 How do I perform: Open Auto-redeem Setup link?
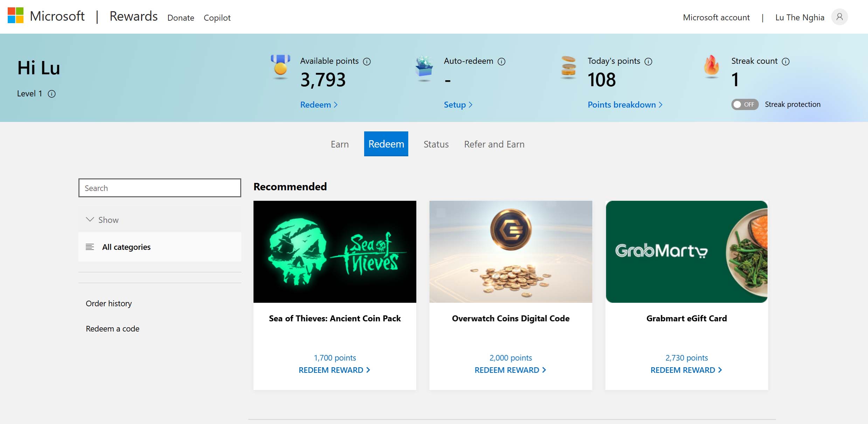458,105
